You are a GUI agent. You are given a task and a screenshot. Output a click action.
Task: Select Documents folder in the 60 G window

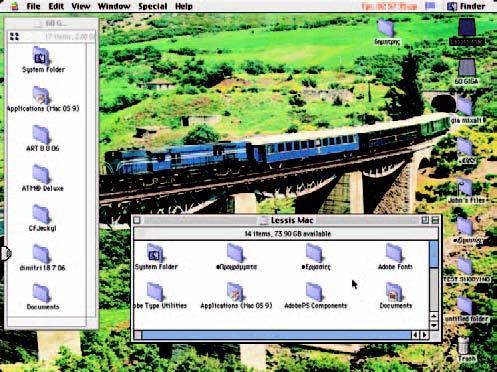point(43,297)
